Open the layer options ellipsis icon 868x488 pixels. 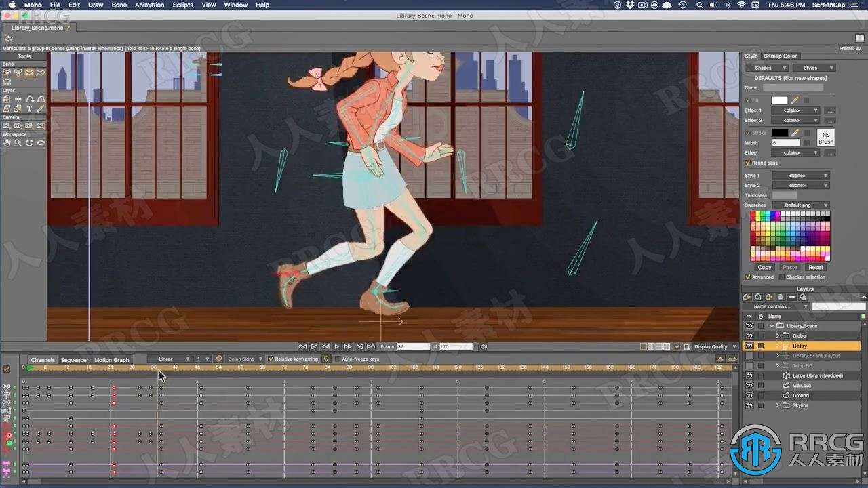tap(791, 297)
